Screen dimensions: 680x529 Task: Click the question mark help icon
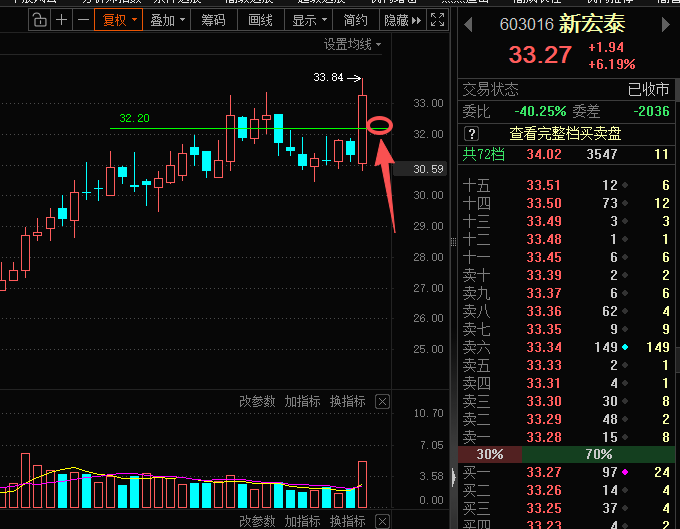point(471,134)
